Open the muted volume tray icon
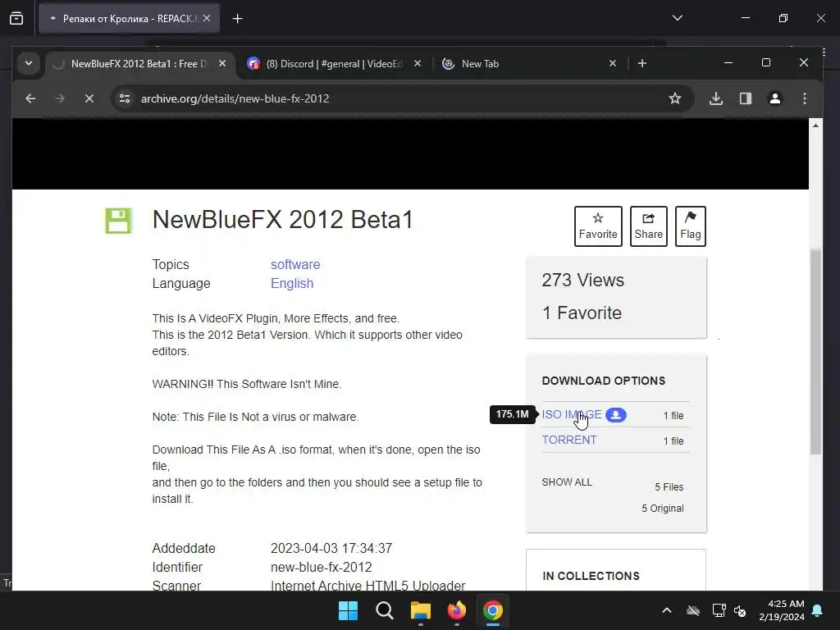 coord(740,610)
